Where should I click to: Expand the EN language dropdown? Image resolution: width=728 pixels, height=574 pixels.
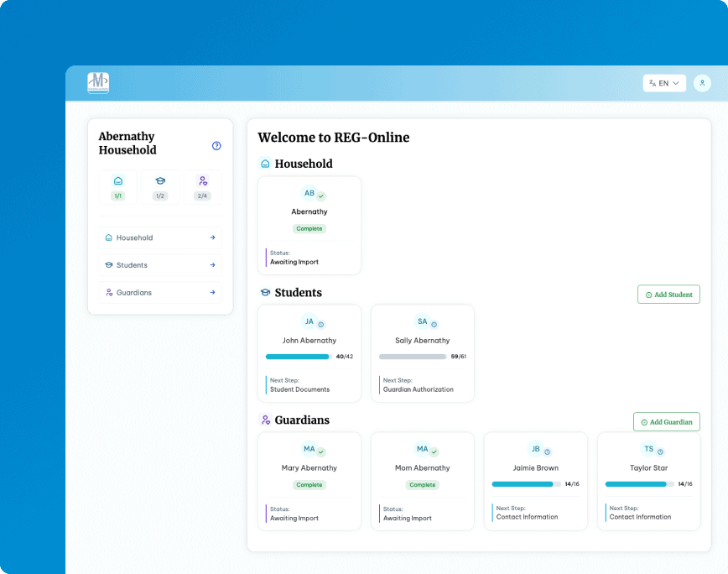pos(664,82)
